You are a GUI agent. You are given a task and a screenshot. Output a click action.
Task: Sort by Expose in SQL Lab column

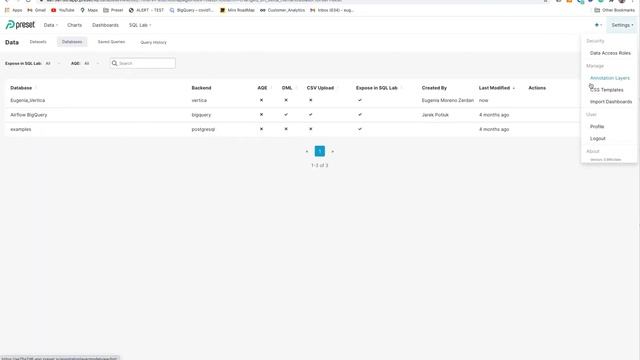pos(376,88)
